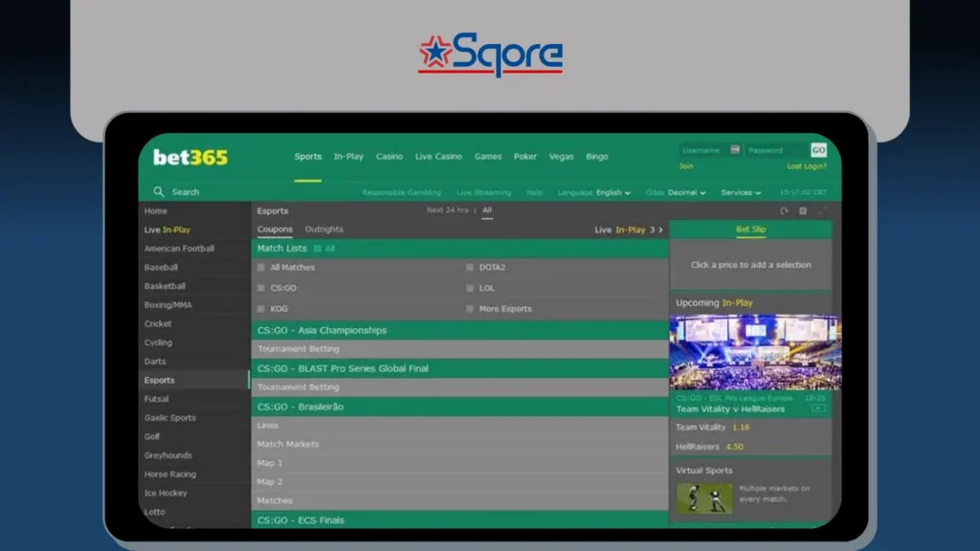
Task: Click the expand icon in Esports header
Action: click(x=822, y=211)
